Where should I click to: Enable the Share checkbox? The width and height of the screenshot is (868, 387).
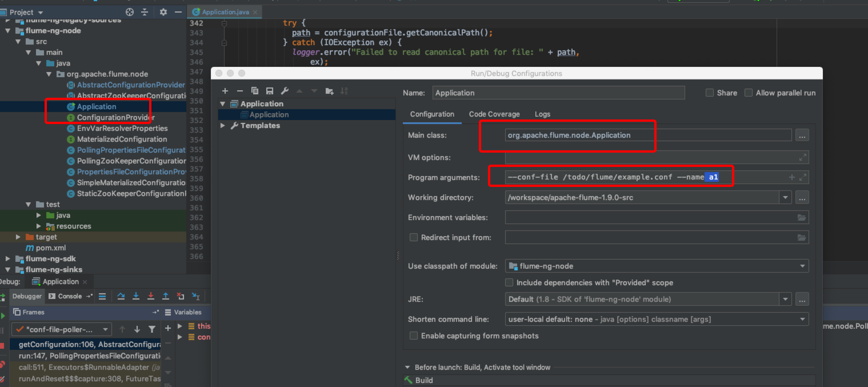(x=710, y=92)
